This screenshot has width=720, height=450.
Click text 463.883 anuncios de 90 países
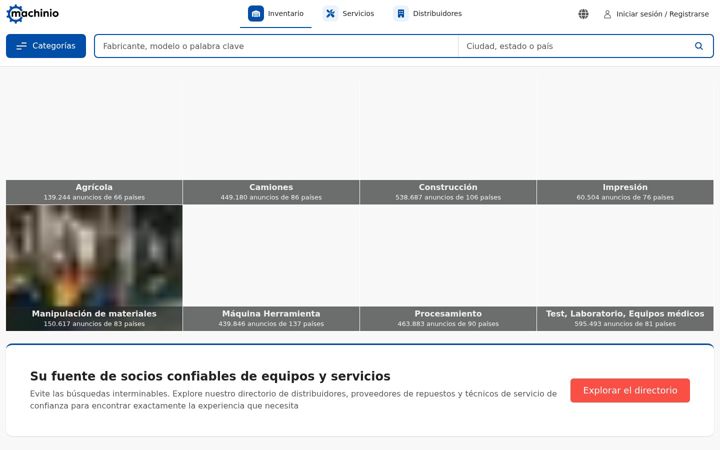pyautogui.click(x=448, y=324)
